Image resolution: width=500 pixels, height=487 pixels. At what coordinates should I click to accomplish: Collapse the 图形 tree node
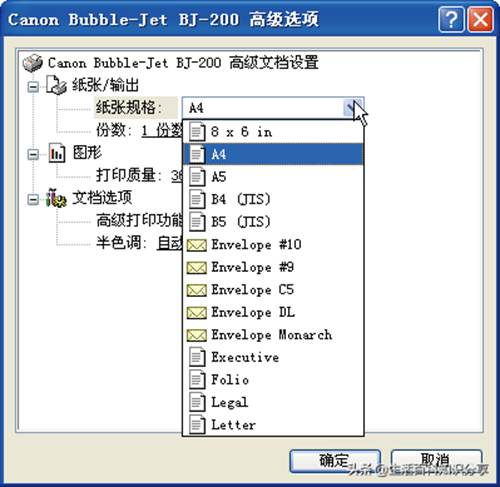point(33,154)
